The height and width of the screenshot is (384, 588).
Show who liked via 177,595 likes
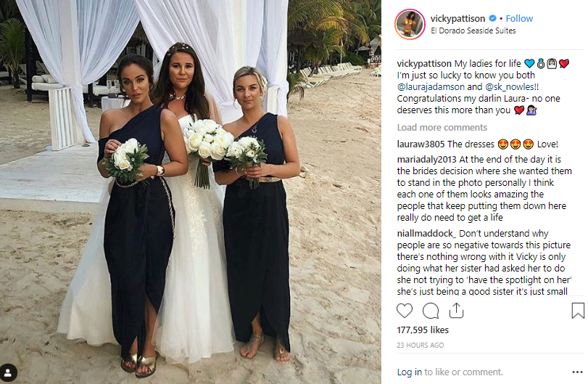click(423, 330)
